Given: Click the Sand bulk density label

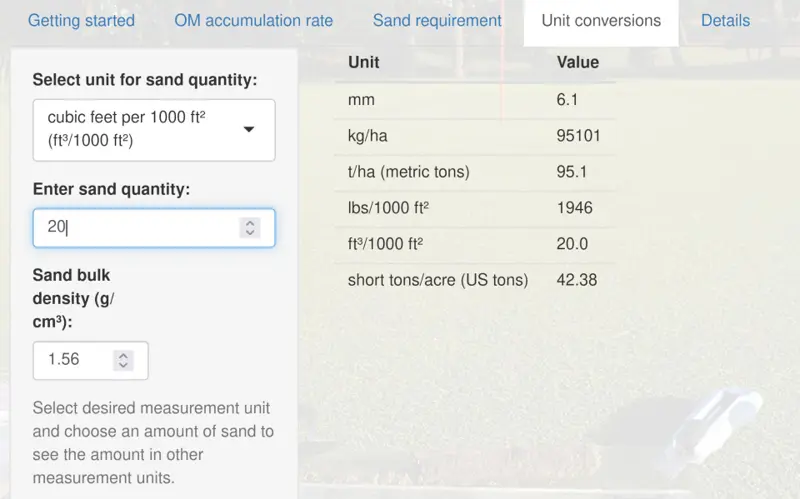Looking at the screenshot, I should [74, 298].
